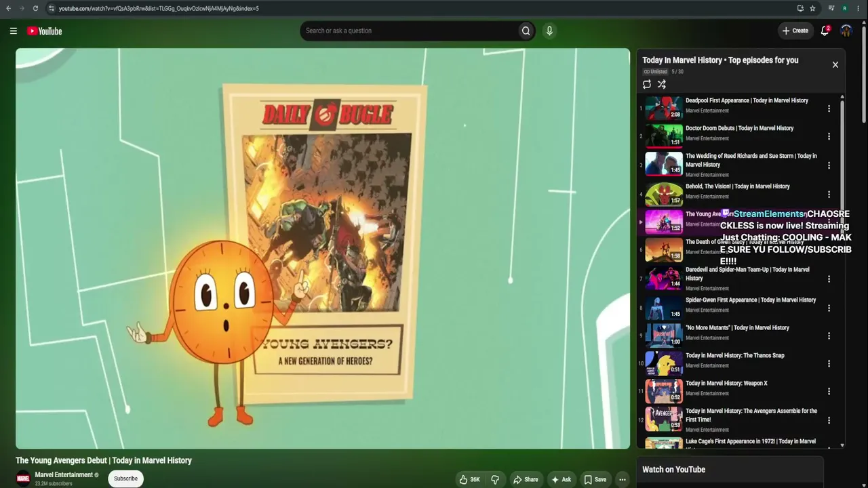Open the install app icon in address bar
The width and height of the screenshot is (868, 488).
(x=800, y=8)
